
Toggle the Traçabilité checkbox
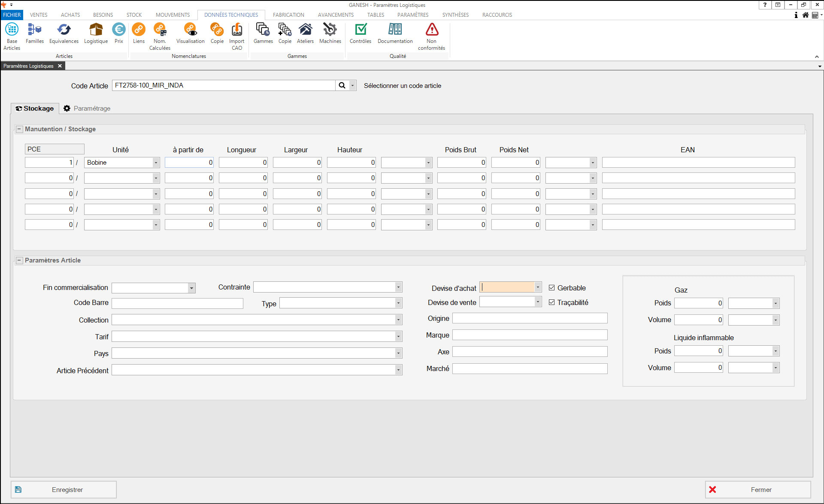tap(552, 302)
